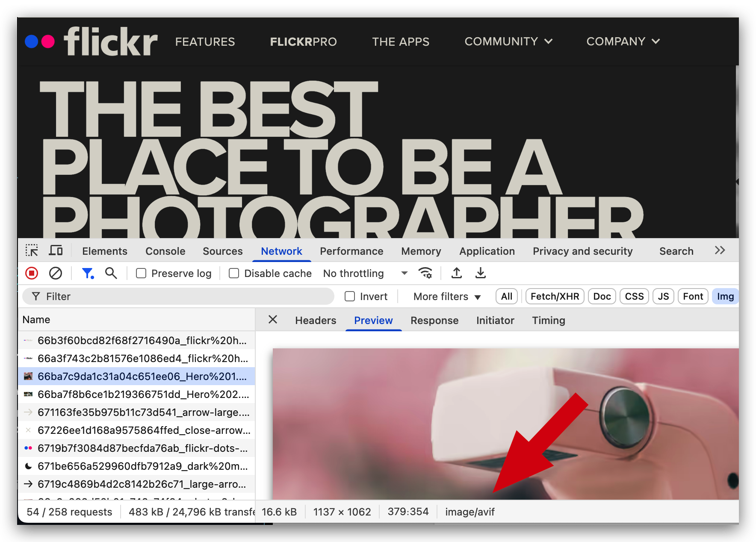Click the export HAR download icon
Image resolution: width=756 pixels, height=542 pixels.
pyautogui.click(x=481, y=273)
